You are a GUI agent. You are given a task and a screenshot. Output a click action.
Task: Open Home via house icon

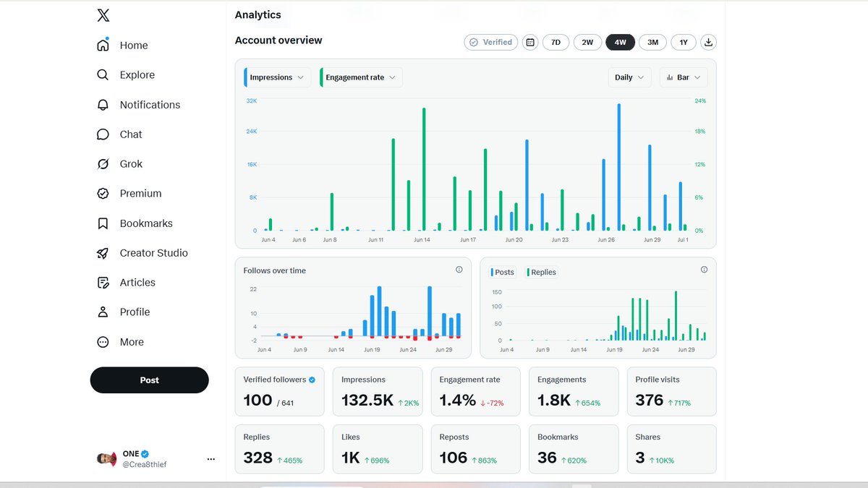(103, 45)
